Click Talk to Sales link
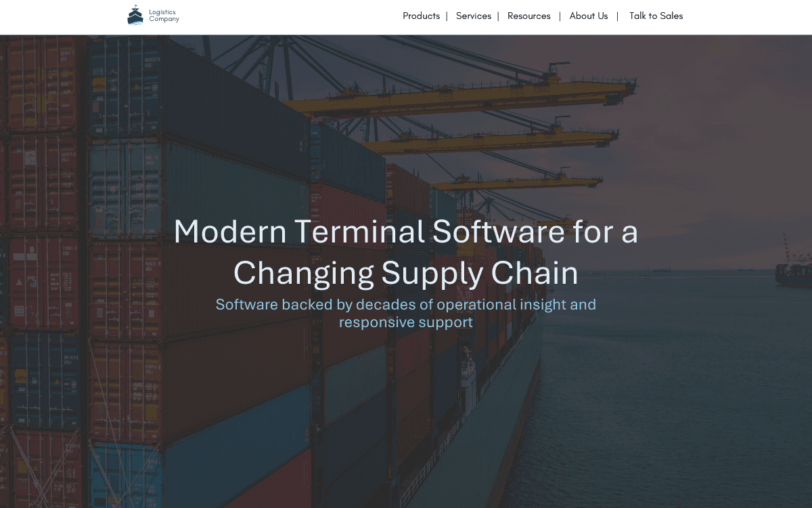Viewport: 812px width, 508px height. [656, 16]
